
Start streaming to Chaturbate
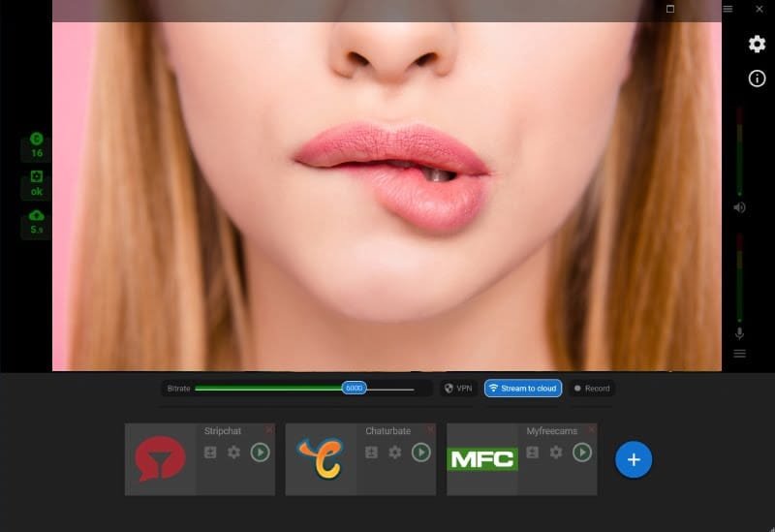coord(420,453)
